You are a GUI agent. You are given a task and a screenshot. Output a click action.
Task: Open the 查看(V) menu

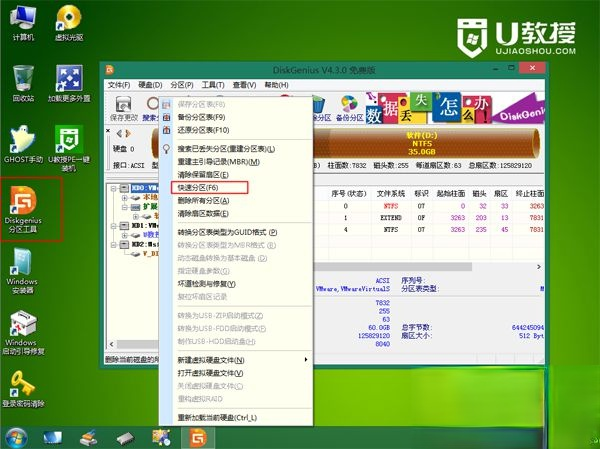[x=244, y=85]
